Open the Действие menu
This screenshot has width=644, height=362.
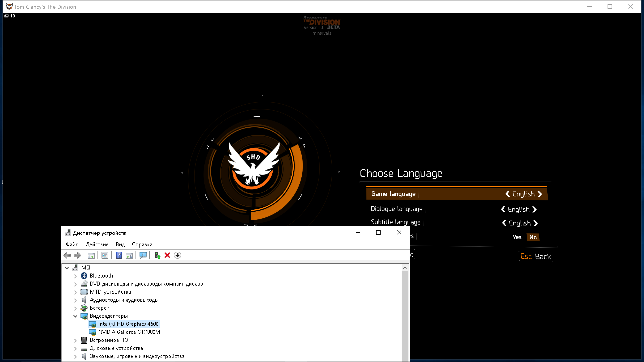click(x=97, y=244)
